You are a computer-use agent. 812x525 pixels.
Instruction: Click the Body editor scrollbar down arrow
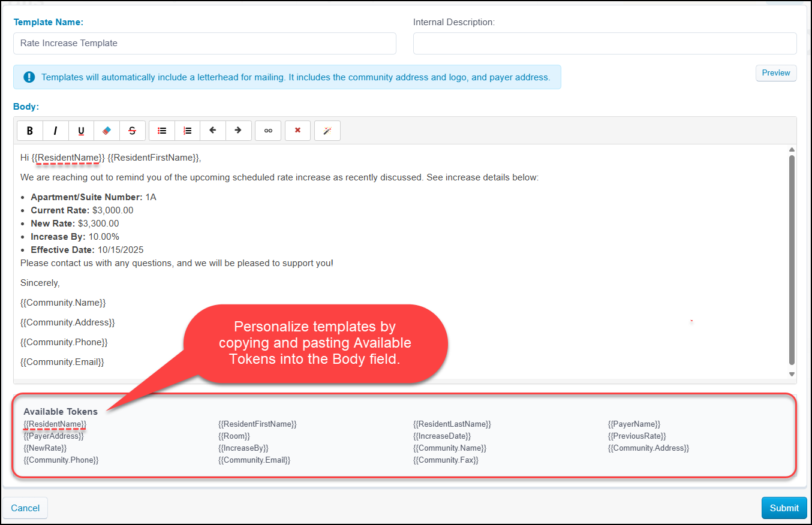(792, 375)
